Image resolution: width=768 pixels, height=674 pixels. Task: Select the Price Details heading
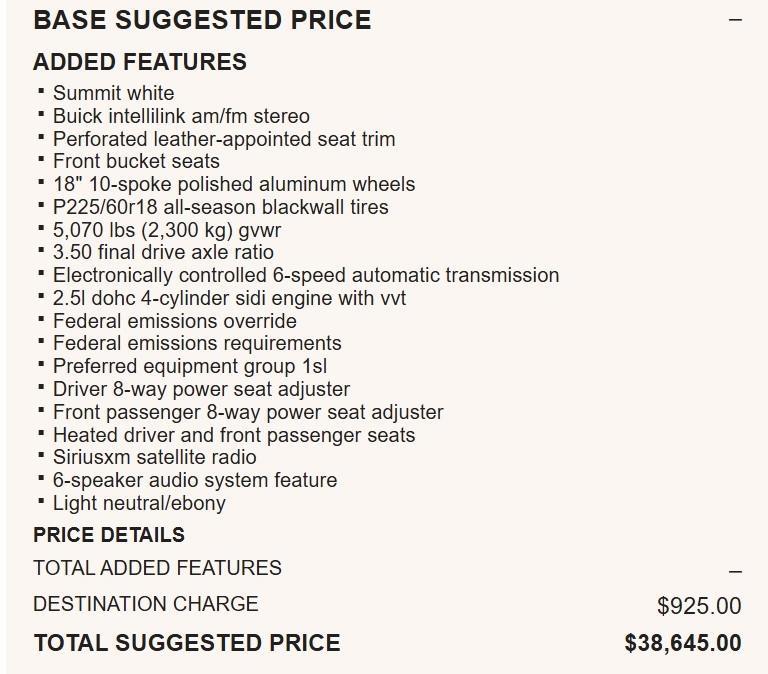(x=109, y=534)
